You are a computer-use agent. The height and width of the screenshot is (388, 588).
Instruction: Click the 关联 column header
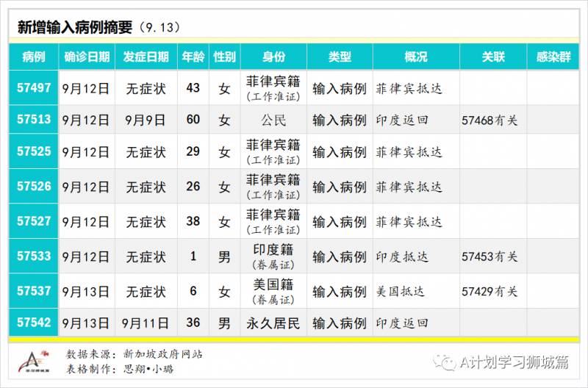(493, 57)
